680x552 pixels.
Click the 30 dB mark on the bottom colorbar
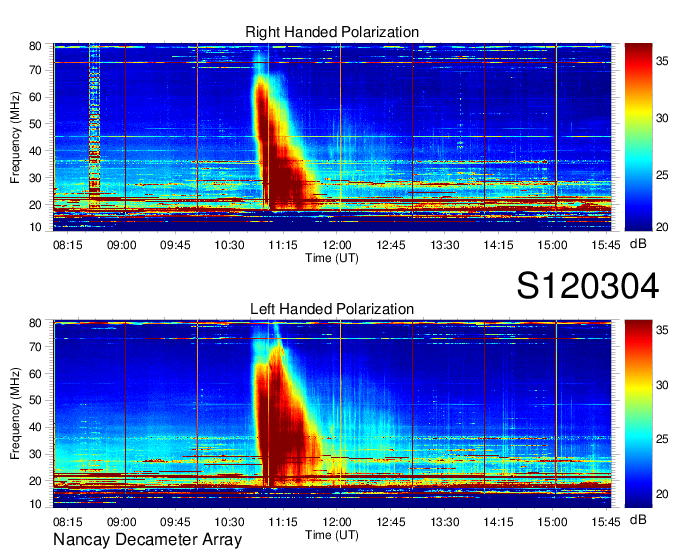(x=662, y=385)
